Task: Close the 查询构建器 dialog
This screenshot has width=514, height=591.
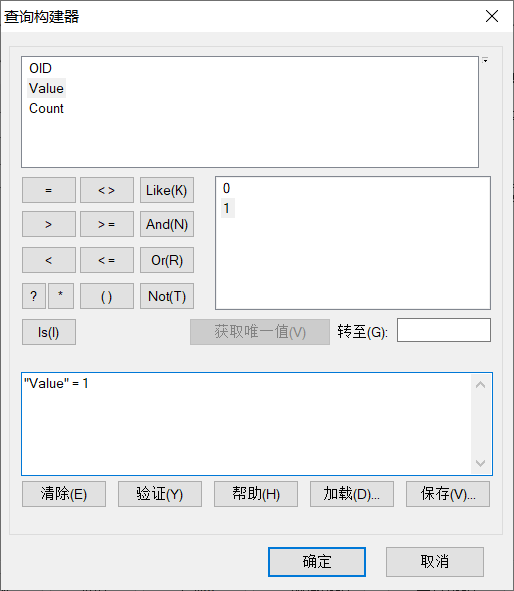Action: pyautogui.click(x=492, y=16)
